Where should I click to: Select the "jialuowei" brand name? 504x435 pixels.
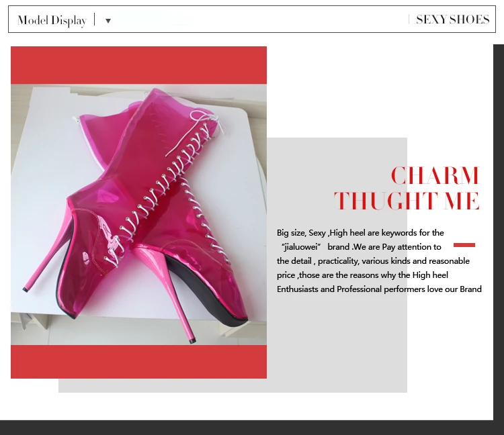pyautogui.click(x=301, y=247)
